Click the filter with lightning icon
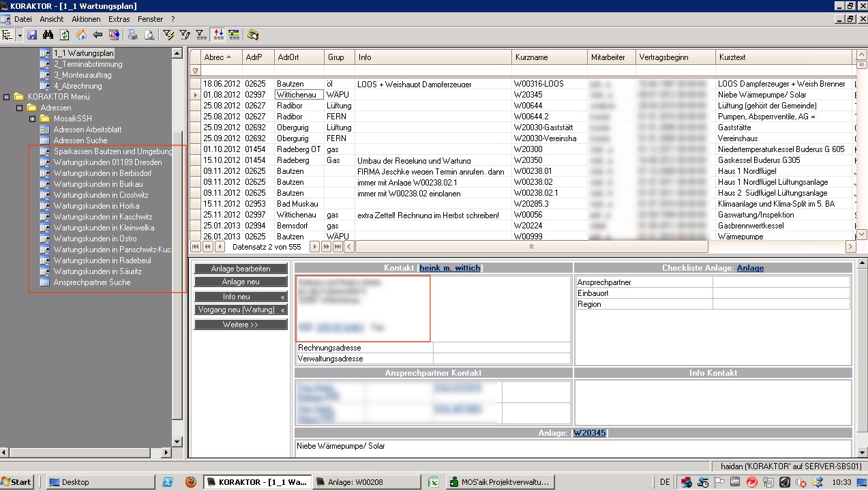Image resolution: width=868 pixels, height=491 pixels. coord(169,35)
